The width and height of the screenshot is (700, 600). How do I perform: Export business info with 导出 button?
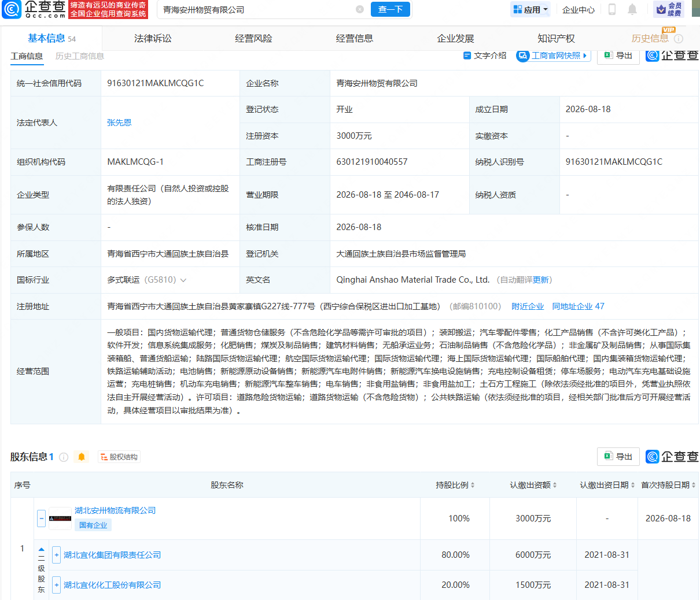coord(618,55)
